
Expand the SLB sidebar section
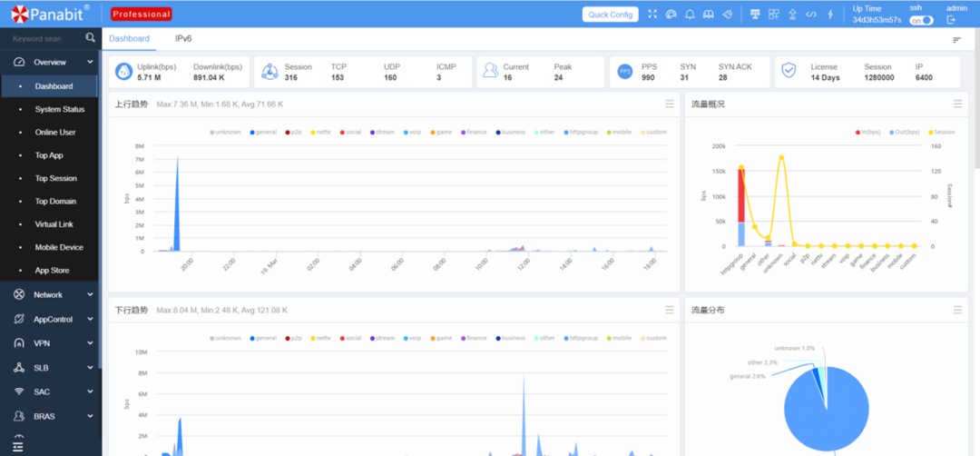click(50, 368)
